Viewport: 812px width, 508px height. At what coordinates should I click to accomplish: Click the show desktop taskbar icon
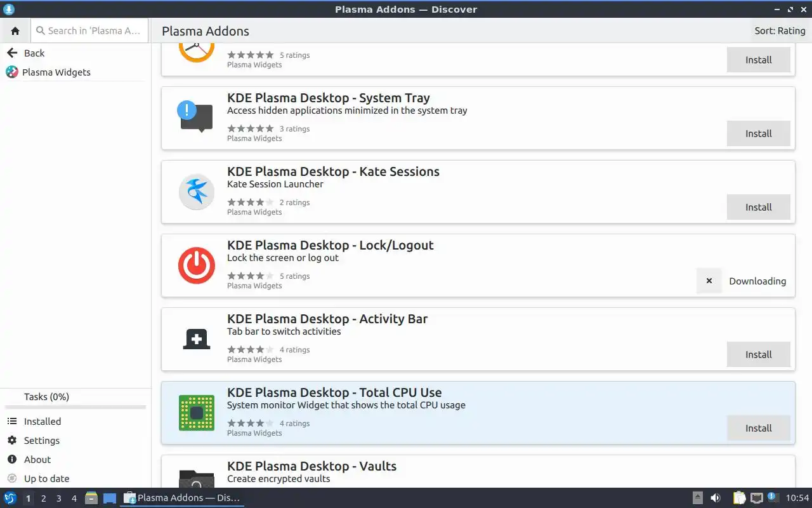click(x=110, y=498)
